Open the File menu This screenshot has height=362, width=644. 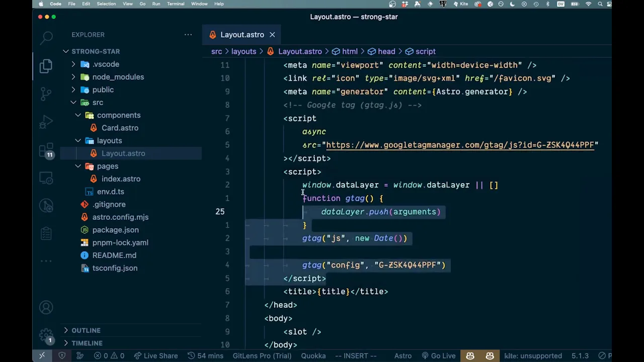(x=72, y=4)
